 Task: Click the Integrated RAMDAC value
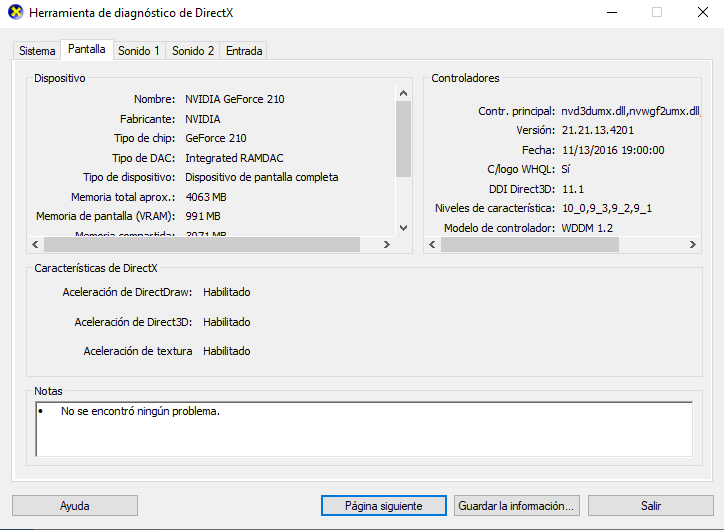[234, 158]
